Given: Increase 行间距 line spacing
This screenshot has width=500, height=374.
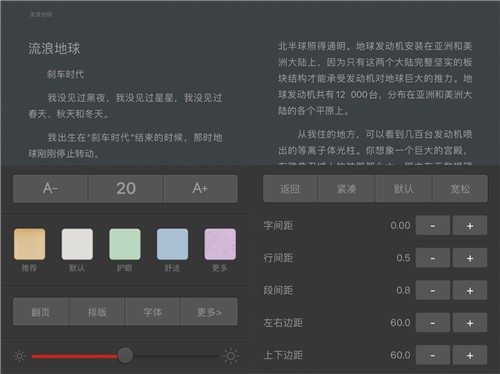Looking at the screenshot, I should pos(470,258).
